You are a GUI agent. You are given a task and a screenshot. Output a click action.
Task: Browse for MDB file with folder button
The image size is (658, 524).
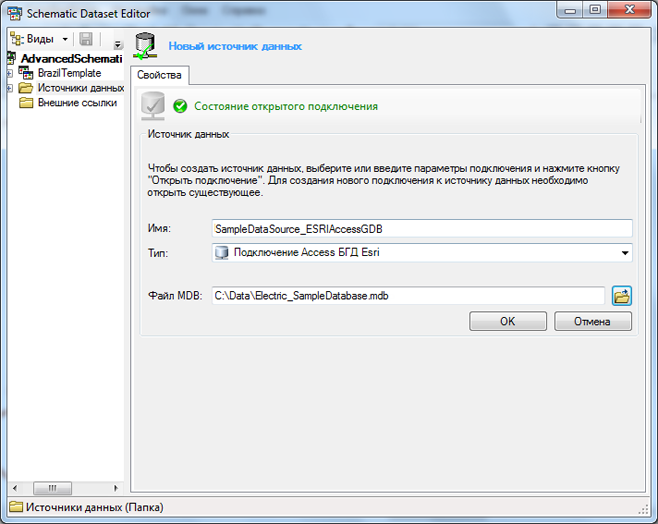tap(621, 296)
